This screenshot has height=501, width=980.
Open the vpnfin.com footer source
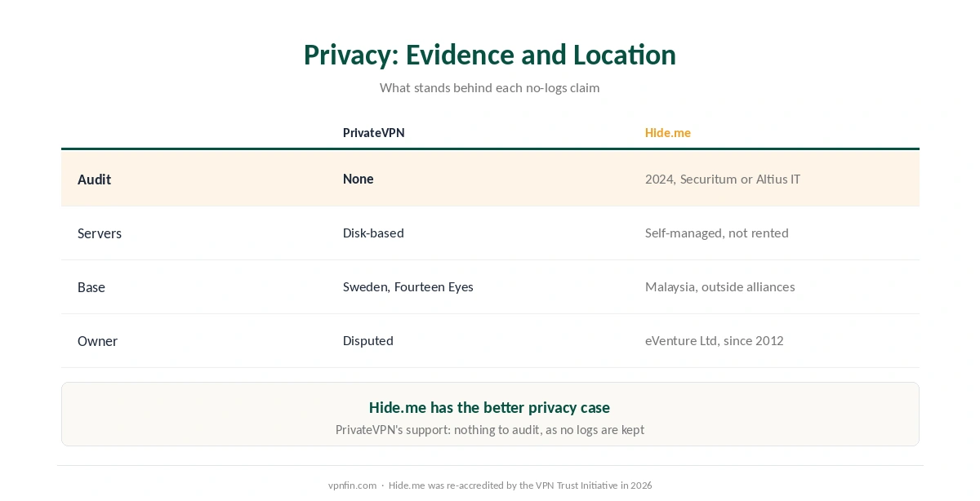coord(353,485)
